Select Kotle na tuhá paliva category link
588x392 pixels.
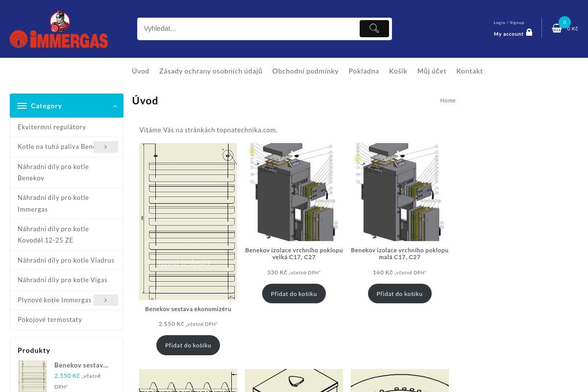[55, 147]
